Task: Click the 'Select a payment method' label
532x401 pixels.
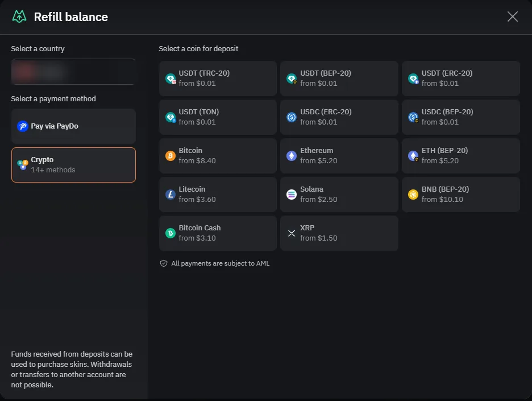Action: (53, 99)
